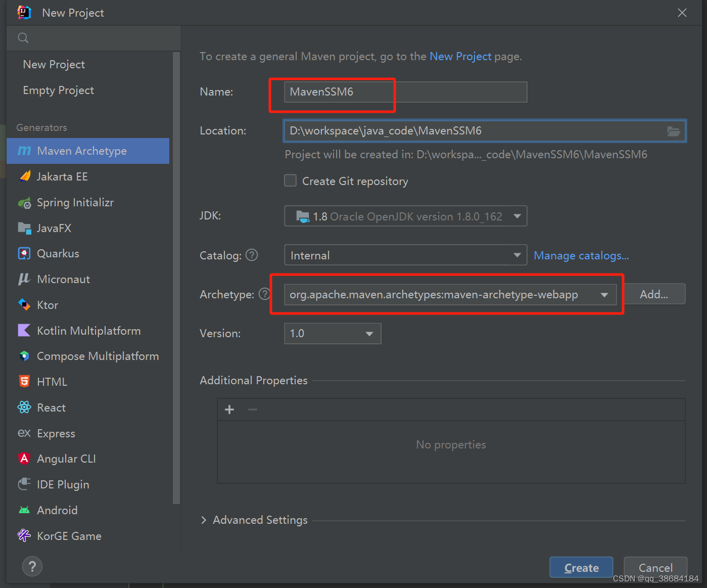Screen dimensions: 707x588
Task: Select Empty Project in the sidebar
Action: tap(59, 91)
